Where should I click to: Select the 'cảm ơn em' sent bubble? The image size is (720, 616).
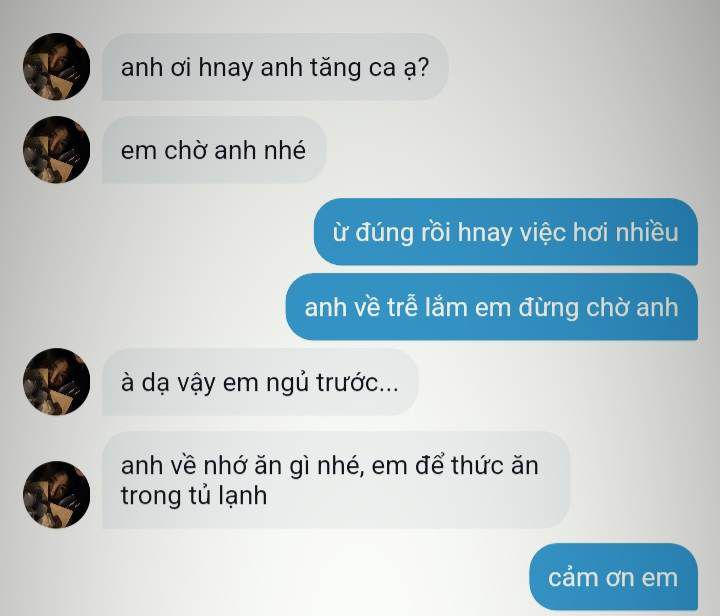coord(613,577)
